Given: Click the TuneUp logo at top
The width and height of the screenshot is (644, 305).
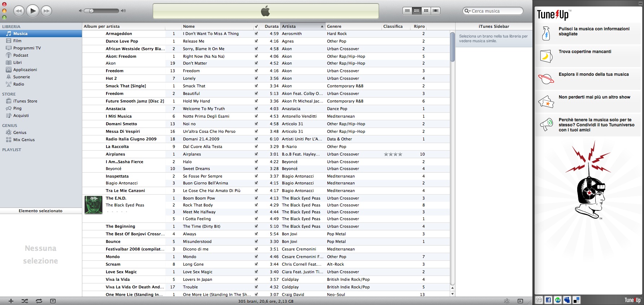Looking at the screenshot, I should [554, 14].
